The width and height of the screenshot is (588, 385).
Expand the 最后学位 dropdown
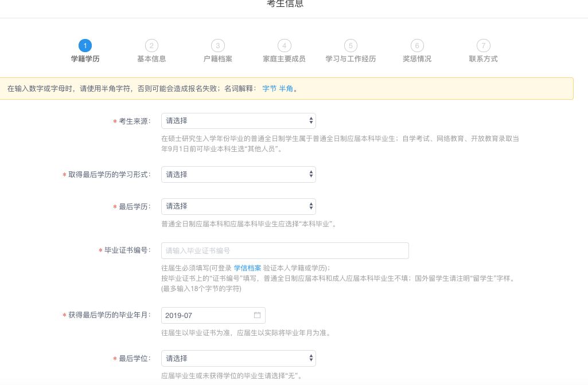[x=238, y=359]
